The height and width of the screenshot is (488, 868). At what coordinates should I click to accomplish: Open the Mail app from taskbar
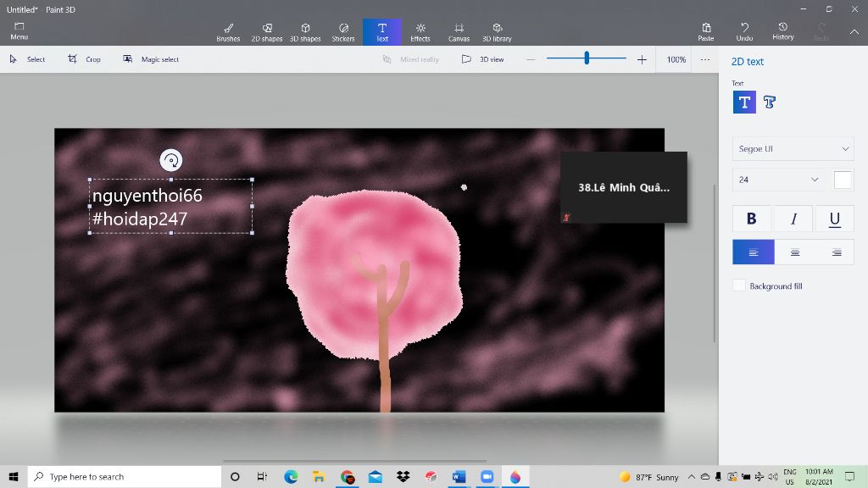pyautogui.click(x=376, y=476)
